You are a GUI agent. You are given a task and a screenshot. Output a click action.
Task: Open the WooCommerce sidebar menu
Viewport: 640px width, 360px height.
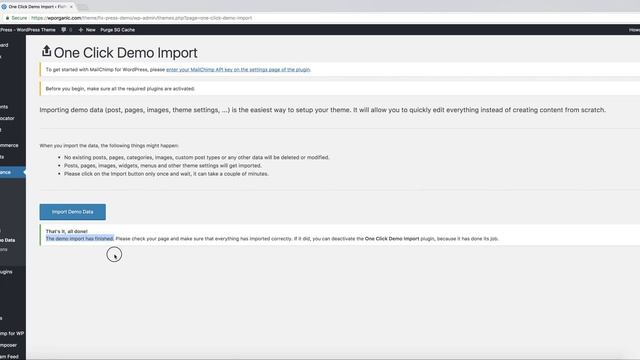tap(9, 145)
